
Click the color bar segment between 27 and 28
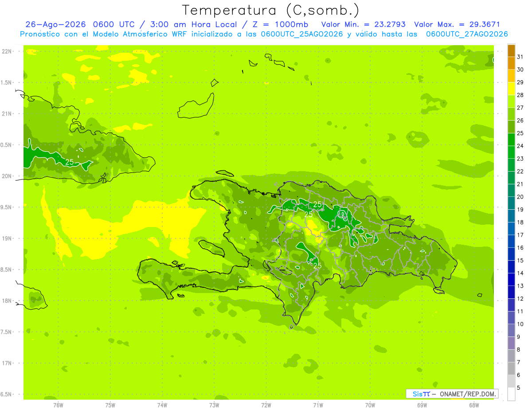(x=511, y=102)
